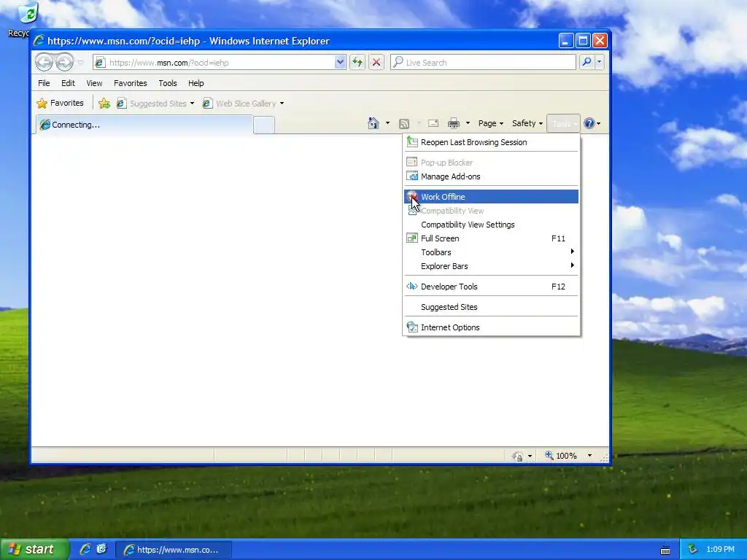
Task: Expand the Web Slice Gallery dropdown arrow
Action: tap(282, 104)
